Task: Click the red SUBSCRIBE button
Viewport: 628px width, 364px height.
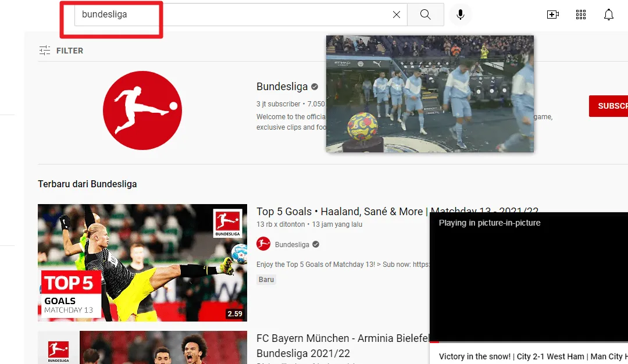Action: pos(608,106)
